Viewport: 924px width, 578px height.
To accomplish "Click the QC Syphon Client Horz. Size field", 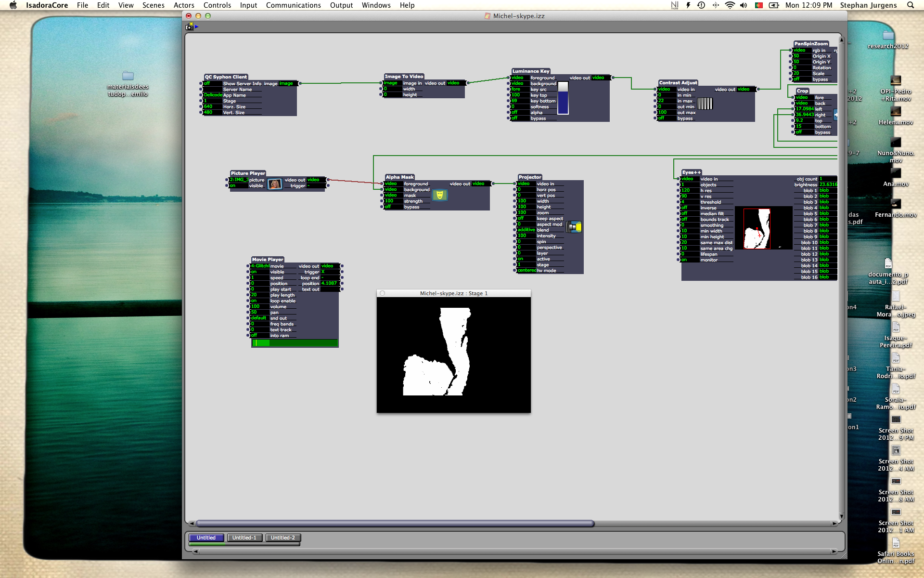I will [x=212, y=106].
